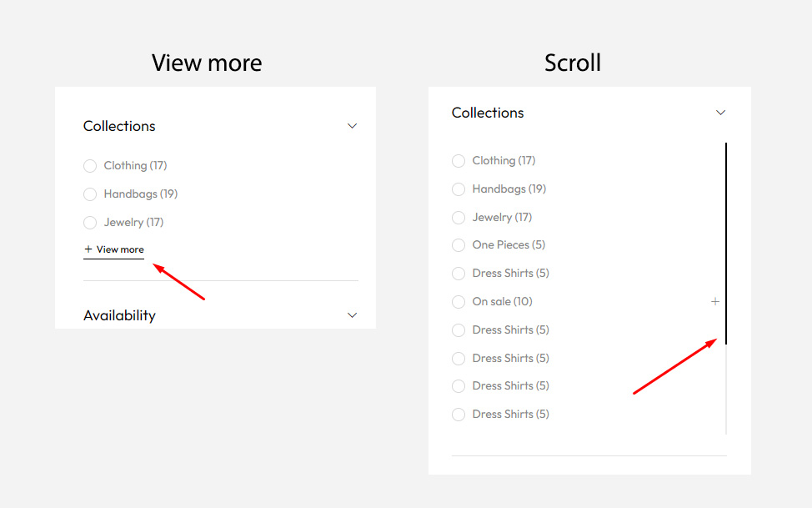Click the black scrollbar thumb in Scroll panel
This screenshot has height=508, width=812.
pyautogui.click(x=726, y=242)
